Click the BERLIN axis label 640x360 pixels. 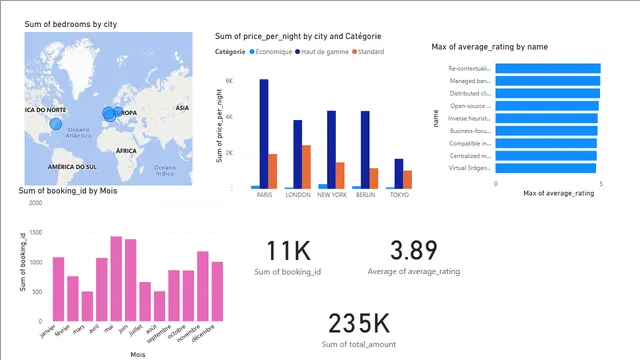365,195
